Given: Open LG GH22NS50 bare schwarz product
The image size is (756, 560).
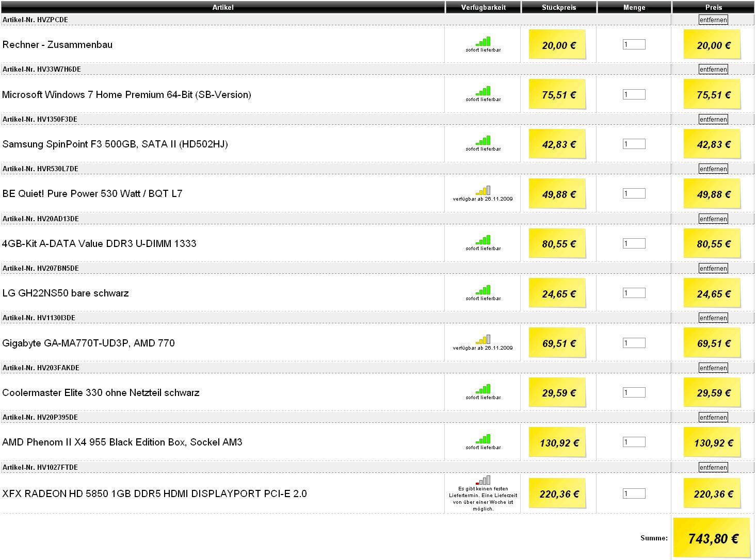Looking at the screenshot, I should pyautogui.click(x=66, y=293).
